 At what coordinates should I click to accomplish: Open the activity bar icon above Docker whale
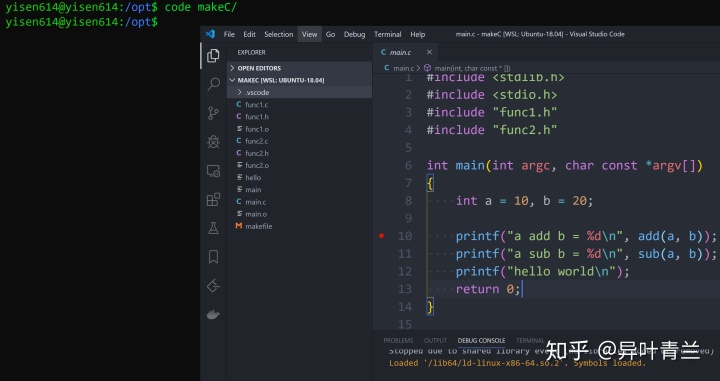pyautogui.click(x=213, y=286)
